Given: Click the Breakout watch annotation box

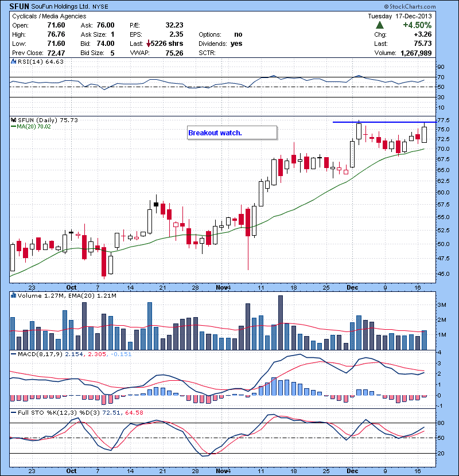Looking at the screenshot, I should (x=232, y=132).
